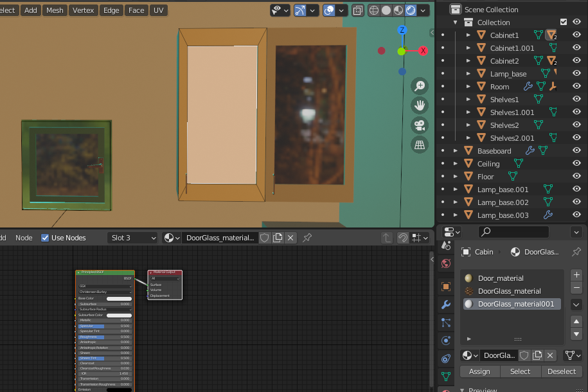This screenshot has height=392, width=588.
Task: Open the Vertex menu
Action: 84,10
